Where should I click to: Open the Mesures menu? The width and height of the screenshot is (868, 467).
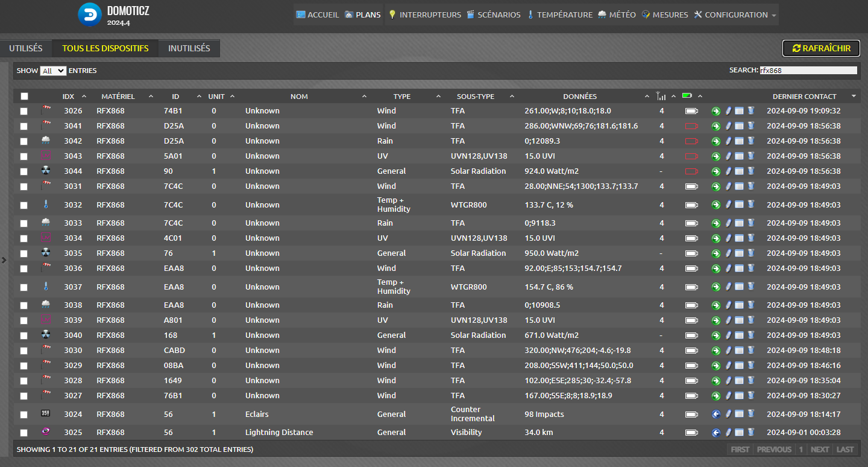pyautogui.click(x=665, y=14)
